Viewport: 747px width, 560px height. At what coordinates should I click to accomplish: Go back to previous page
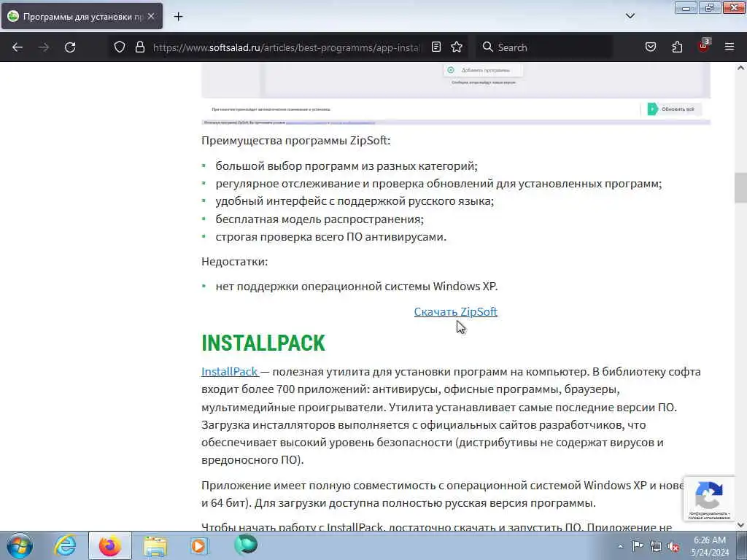coord(18,47)
